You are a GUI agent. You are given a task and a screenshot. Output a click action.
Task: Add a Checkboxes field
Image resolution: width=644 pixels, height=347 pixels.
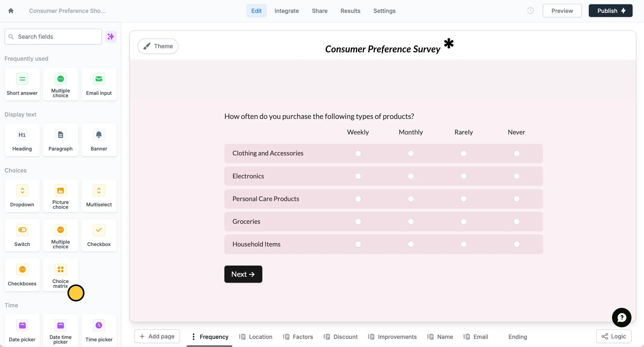click(x=22, y=275)
